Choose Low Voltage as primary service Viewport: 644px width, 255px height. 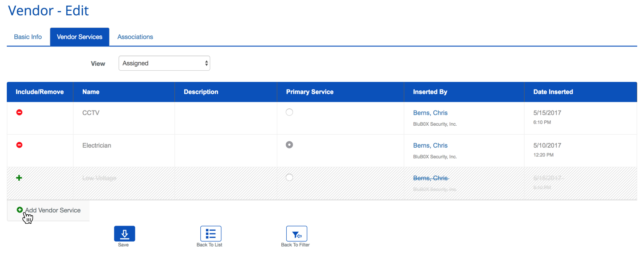click(x=289, y=178)
